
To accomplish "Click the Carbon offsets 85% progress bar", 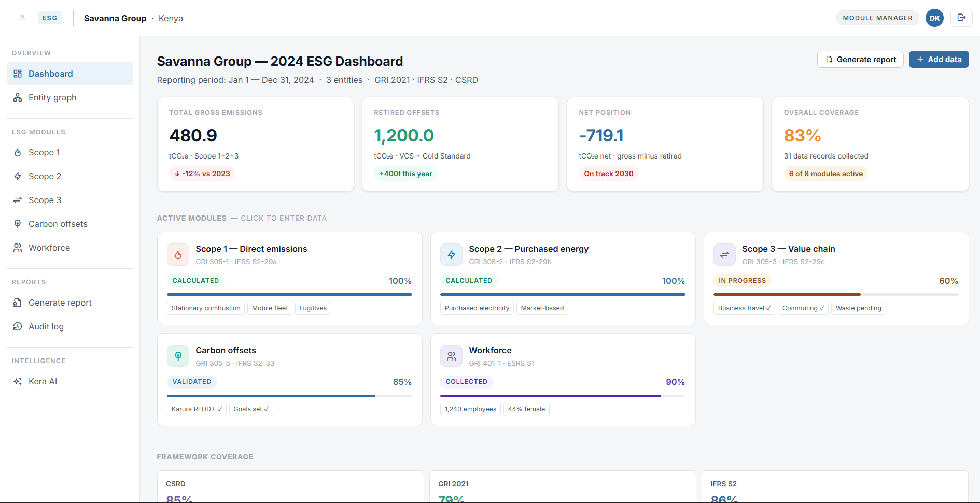I will [x=289, y=396].
